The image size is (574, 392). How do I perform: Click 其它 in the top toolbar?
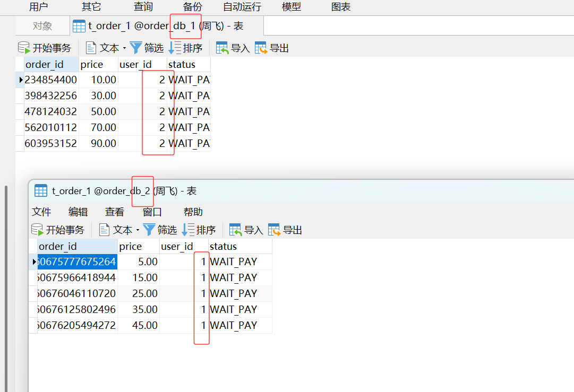(x=91, y=6)
